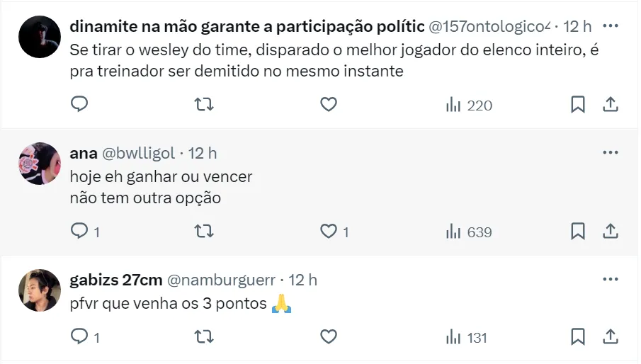Repost the tweet about Wesley
This screenshot has height=364, width=641.
coord(204,105)
